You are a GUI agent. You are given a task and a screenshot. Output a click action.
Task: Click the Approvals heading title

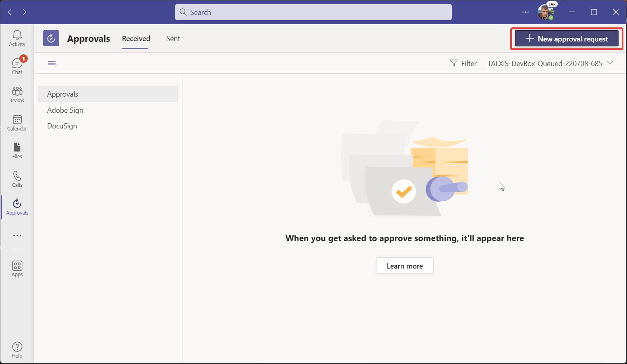[89, 39]
